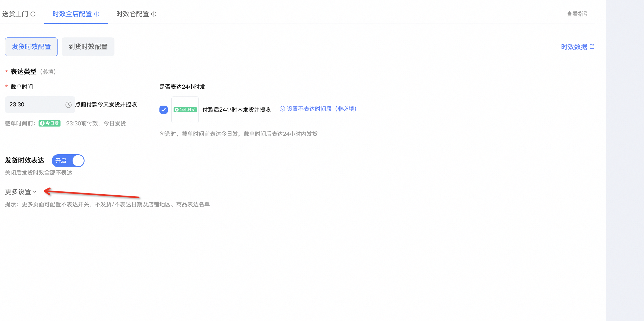Image resolution: width=644 pixels, height=321 pixels.
Task: Open 查看指引 link
Action: pos(578,14)
